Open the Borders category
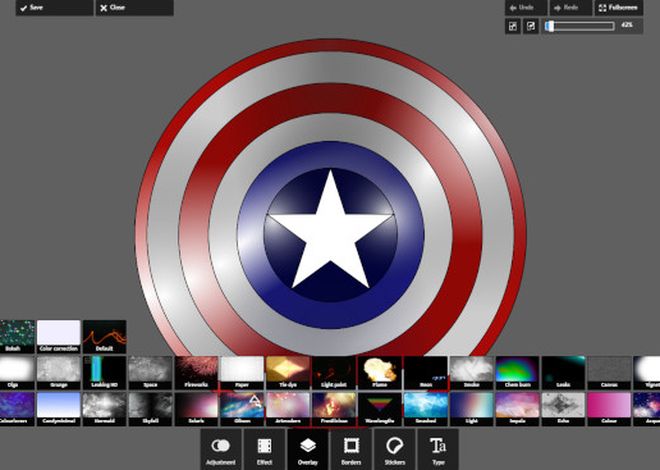The height and width of the screenshot is (470, 660). click(x=351, y=450)
